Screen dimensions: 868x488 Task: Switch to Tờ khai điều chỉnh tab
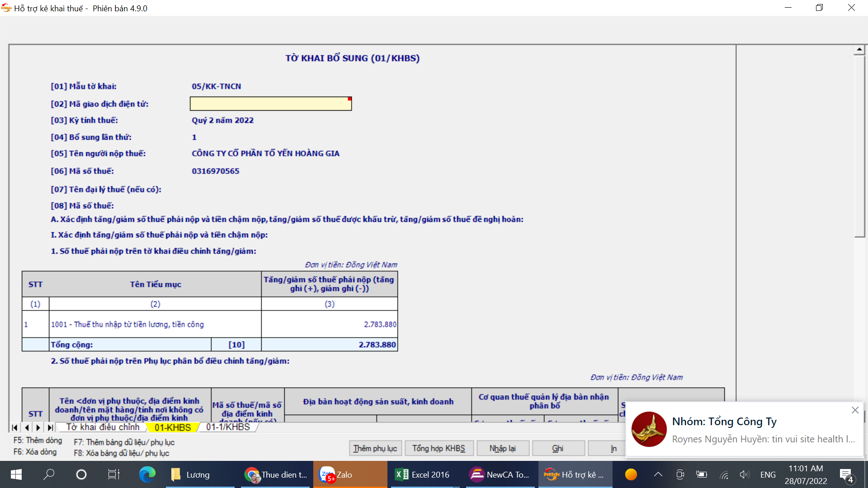tap(103, 427)
